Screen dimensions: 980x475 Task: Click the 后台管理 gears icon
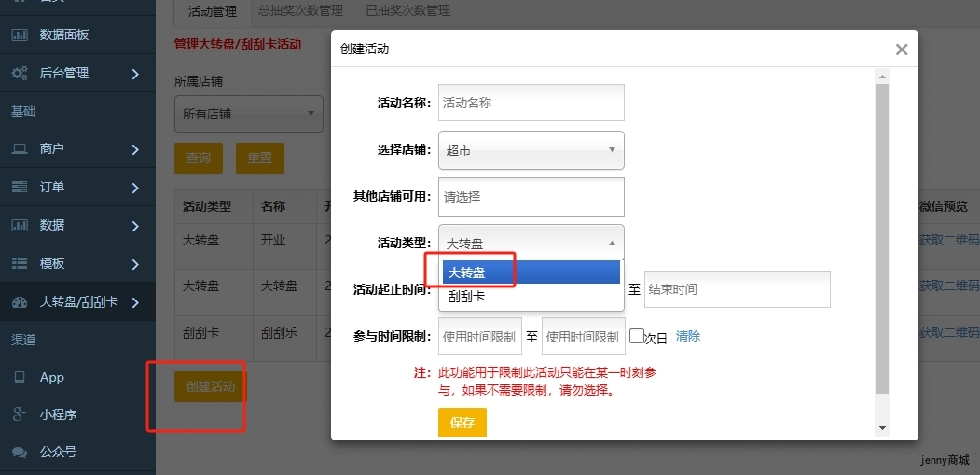pos(19,73)
